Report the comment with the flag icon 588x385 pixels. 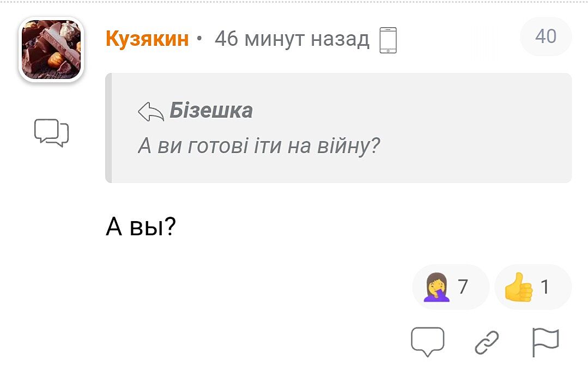tap(545, 343)
